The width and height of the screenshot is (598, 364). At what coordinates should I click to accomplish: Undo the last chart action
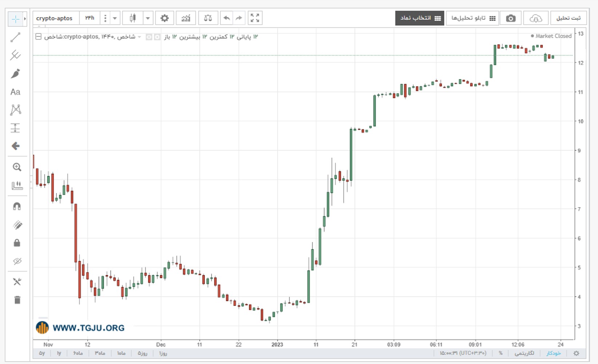coord(226,18)
